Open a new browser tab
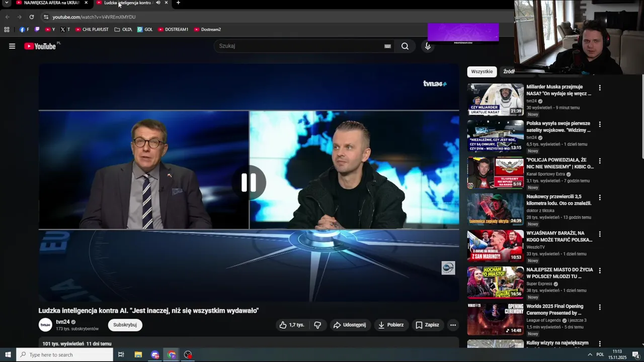The image size is (644, 362). coord(178,3)
